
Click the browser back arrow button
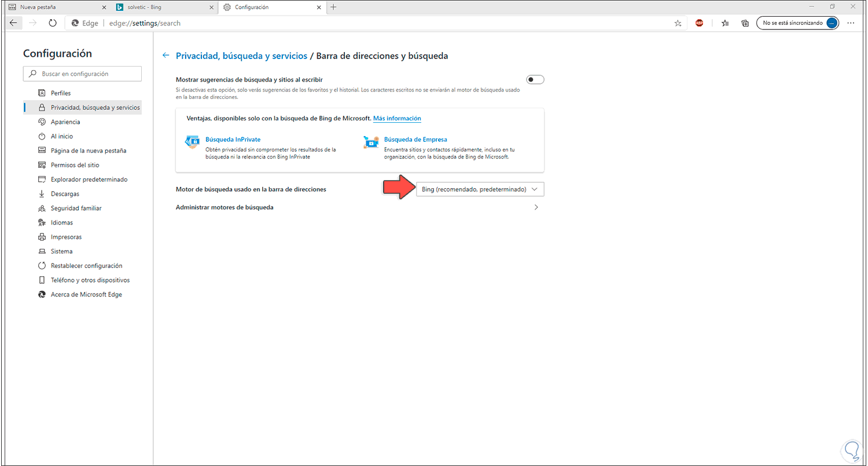(14, 23)
